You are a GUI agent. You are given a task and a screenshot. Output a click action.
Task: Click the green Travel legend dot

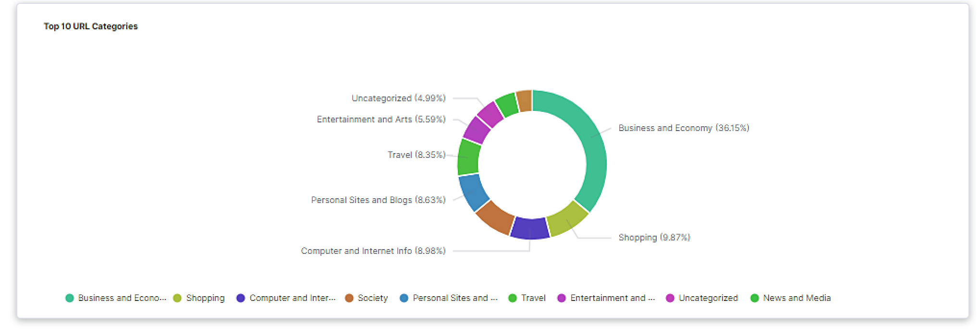(x=513, y=298)
